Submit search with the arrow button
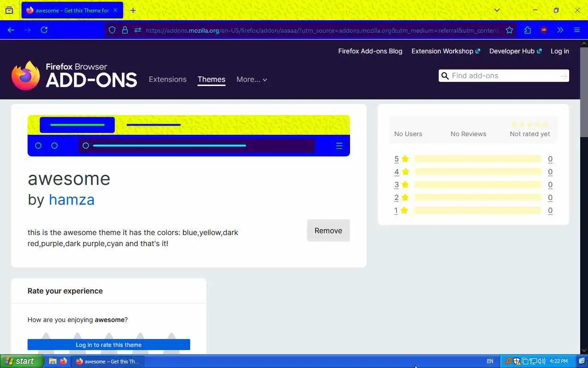The height and width of the screenshot is (368, 588). pos(564,76)
